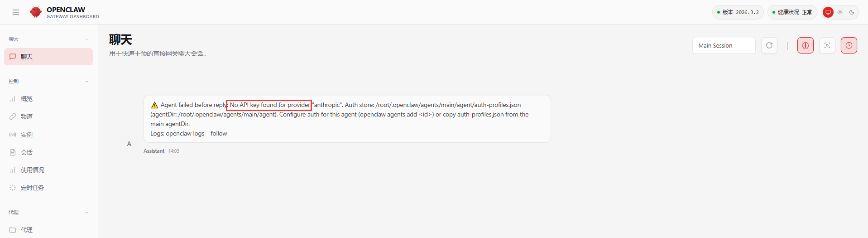Viewport: 868px width, 238px height.
Task: Toggle the clock scheduled sessions button
Action: [849, 45]
